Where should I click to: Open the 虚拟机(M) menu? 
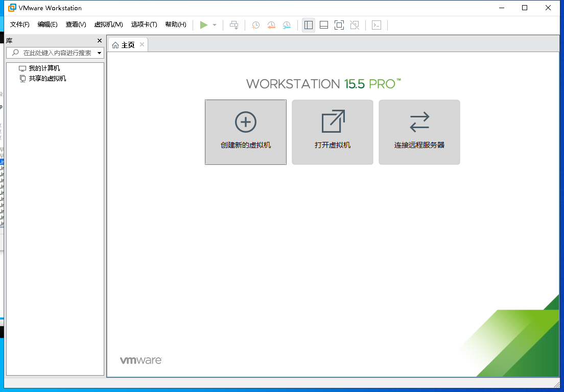[108, 24]
